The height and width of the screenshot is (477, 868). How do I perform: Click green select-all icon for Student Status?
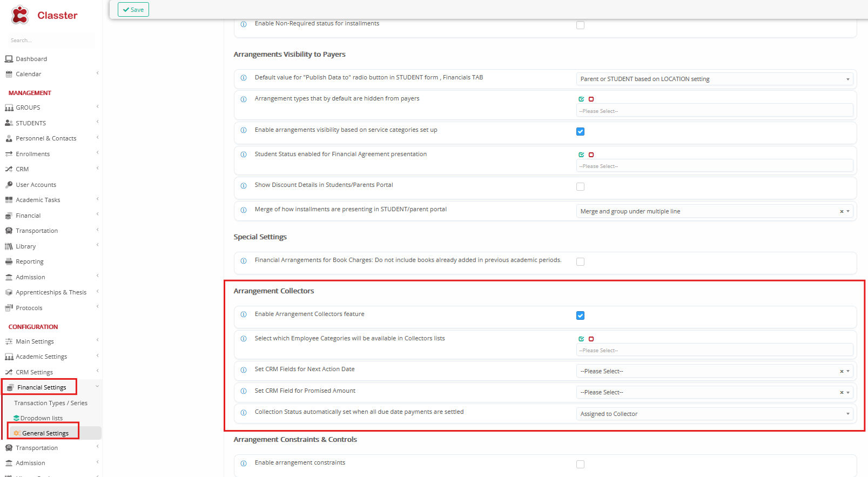click(x=581, y=155)
